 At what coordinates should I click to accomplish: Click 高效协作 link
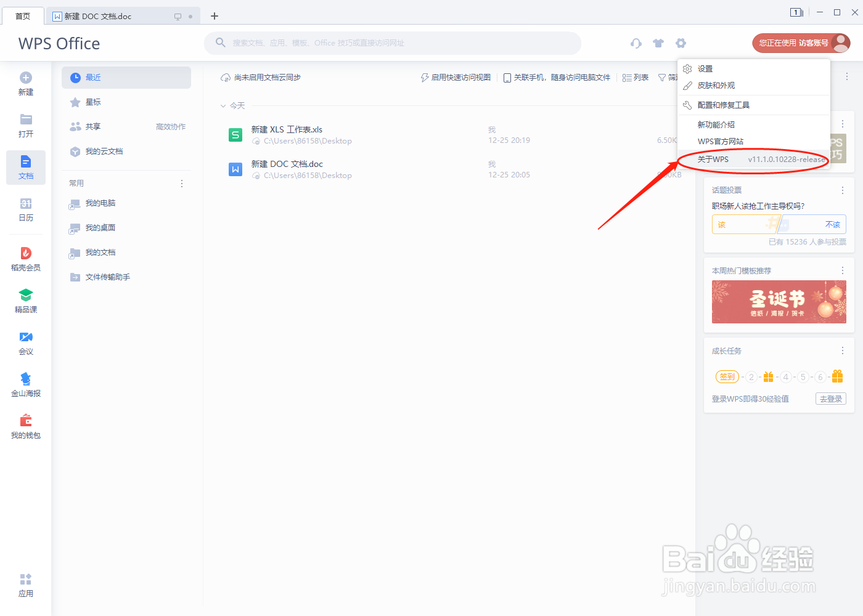[x=171, y=127]
